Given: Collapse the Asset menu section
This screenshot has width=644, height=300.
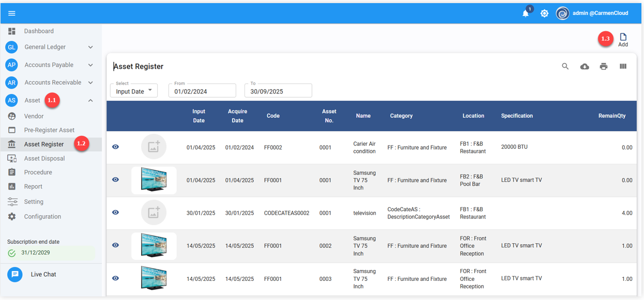Looking at the screenshot, I should pyautogui.click(x=90, y=101).
